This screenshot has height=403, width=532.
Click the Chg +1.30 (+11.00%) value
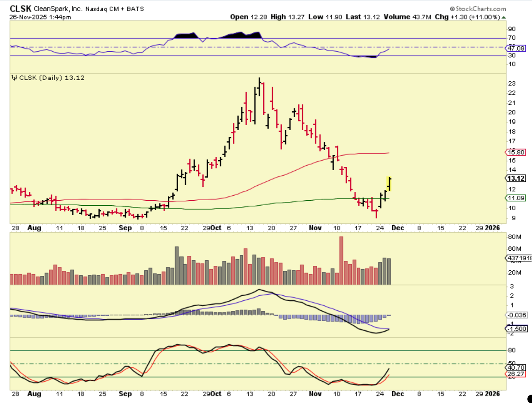point(467,17)
